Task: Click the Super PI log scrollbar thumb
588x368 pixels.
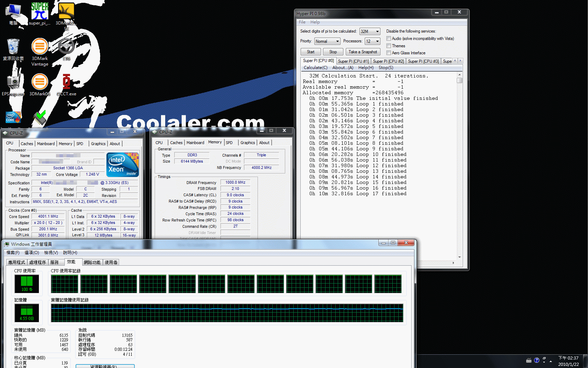Action: tap(460, 80)
